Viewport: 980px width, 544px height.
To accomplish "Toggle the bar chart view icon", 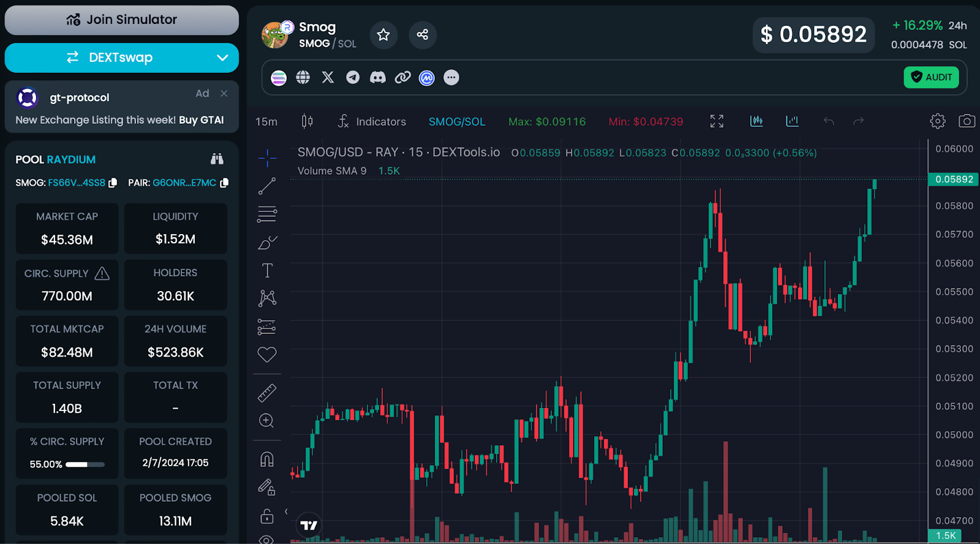I will pos(793,121).
